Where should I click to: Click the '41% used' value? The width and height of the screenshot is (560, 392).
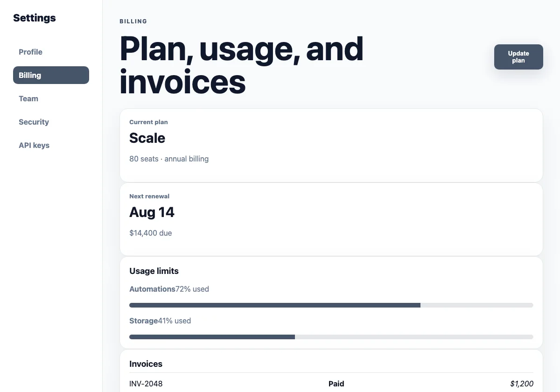pos(175,321)
